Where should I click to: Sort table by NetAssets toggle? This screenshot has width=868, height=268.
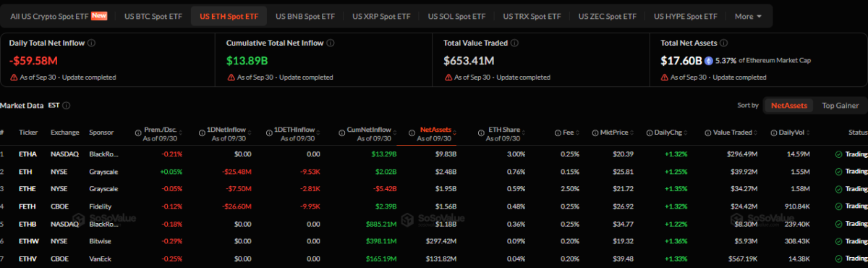coord(788,106)
